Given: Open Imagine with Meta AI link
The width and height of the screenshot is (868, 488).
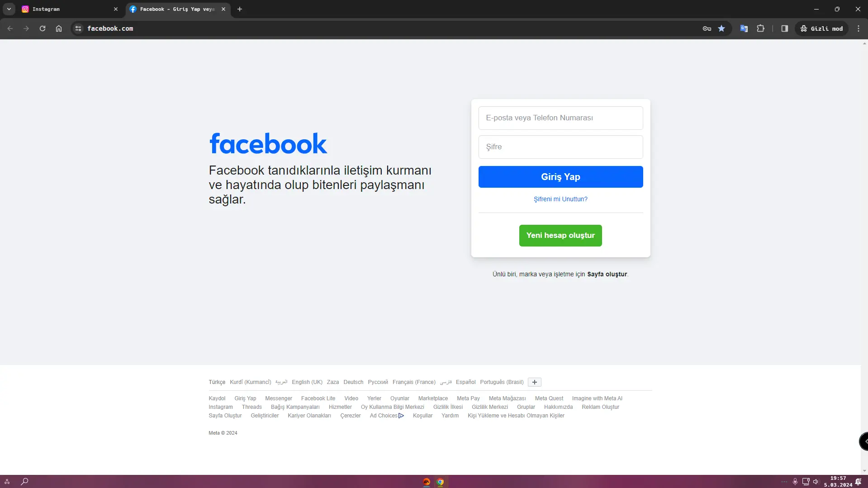Looking at the screenshot, I should click(x=597, y=398).
